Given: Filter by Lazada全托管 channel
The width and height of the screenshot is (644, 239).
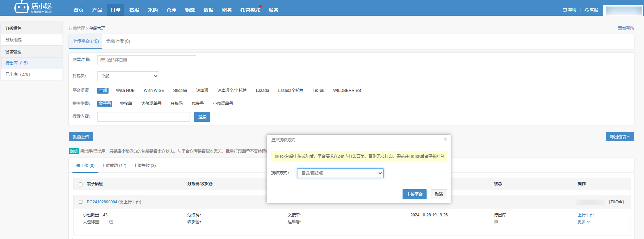Looking at the screenshot, I should pyautogui.click(x=291, y=91).
